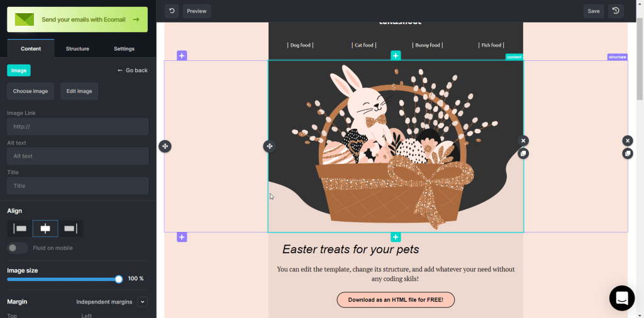Expand Independent margins dropdown
The image size is (644, 318).
(142, 302)
